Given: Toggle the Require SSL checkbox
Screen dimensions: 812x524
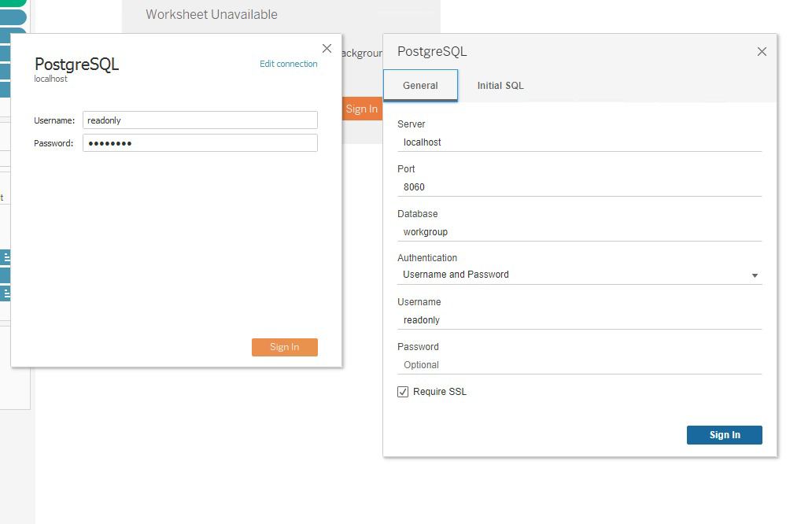Looking at the screenshot, I should [403, 392].
